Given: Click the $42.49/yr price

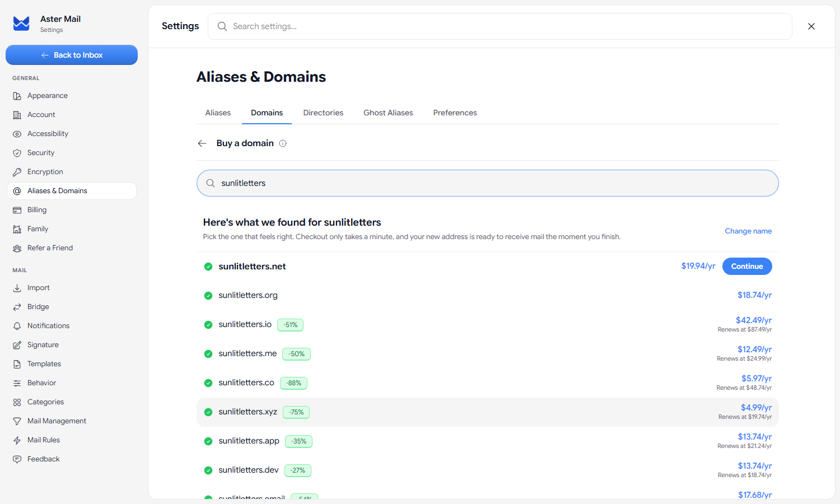Looking at the screenshot, I should (x=754, y=320).
